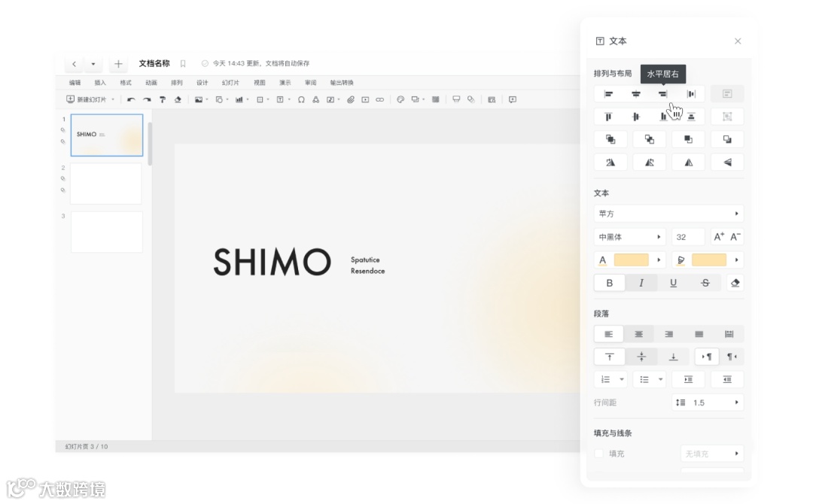
Task: Set paragraph alignment to right
Action: pyautogui.click(x=669, y=334)
